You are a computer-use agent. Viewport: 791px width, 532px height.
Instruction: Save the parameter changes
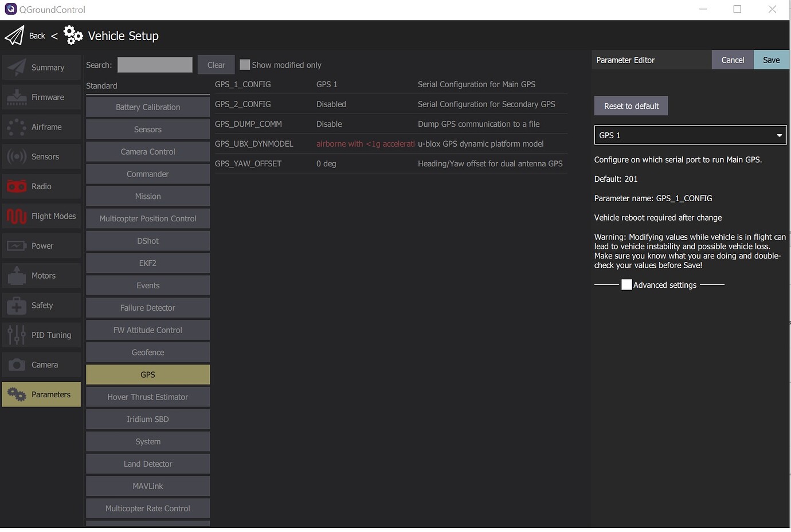point(771,59)
